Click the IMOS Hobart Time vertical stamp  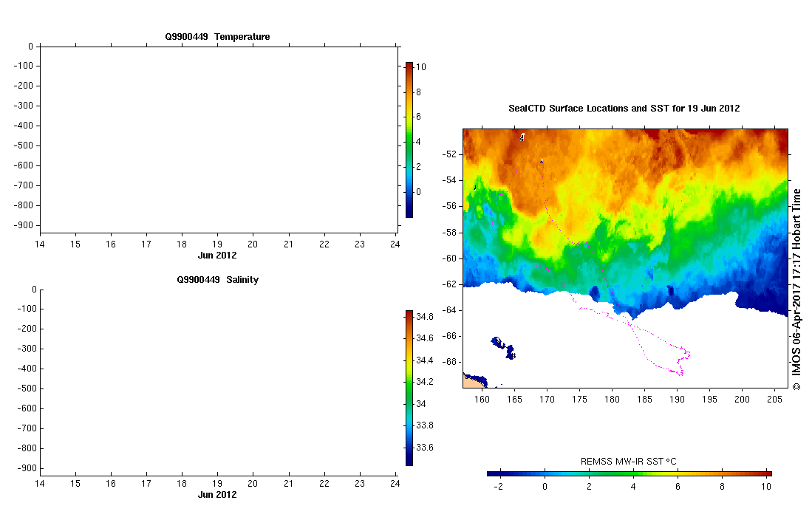(796, 289)
